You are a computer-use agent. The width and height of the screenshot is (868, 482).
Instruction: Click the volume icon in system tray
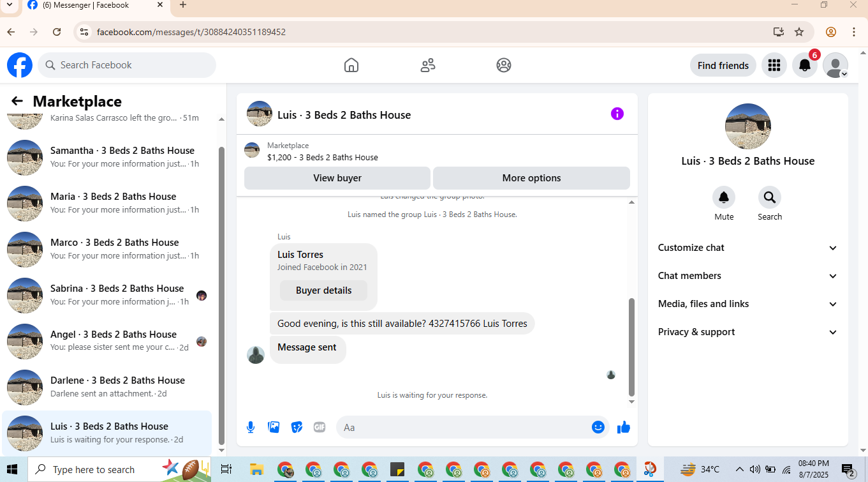point(754,470)
